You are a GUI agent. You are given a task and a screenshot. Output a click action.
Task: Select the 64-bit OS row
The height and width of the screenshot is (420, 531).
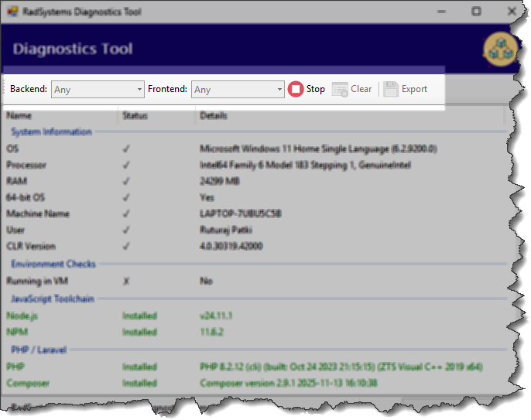[26, 198]
